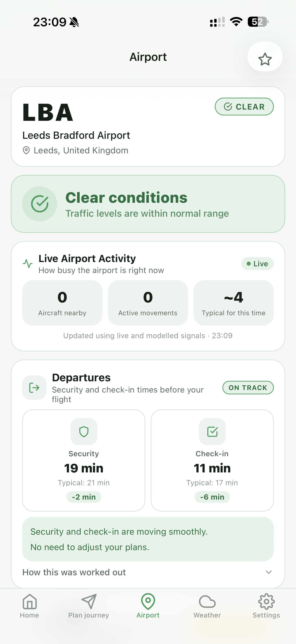Switch to the Weather tab
This screenshot has width=296, height=644.
pyautogui.click(x=207, y=606)
